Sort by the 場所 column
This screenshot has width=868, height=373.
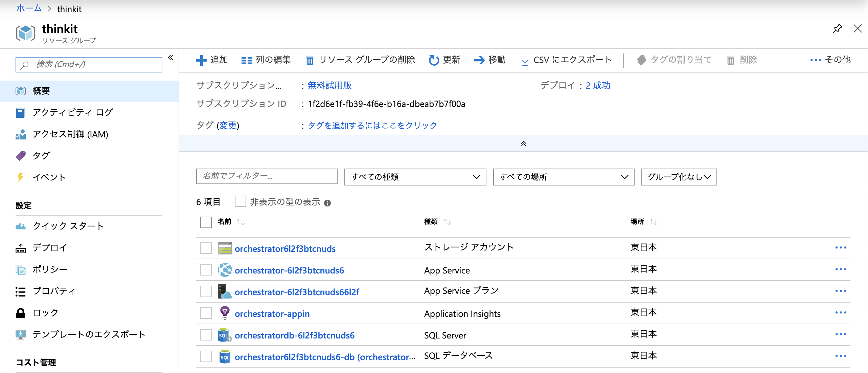tap(644, 222)
